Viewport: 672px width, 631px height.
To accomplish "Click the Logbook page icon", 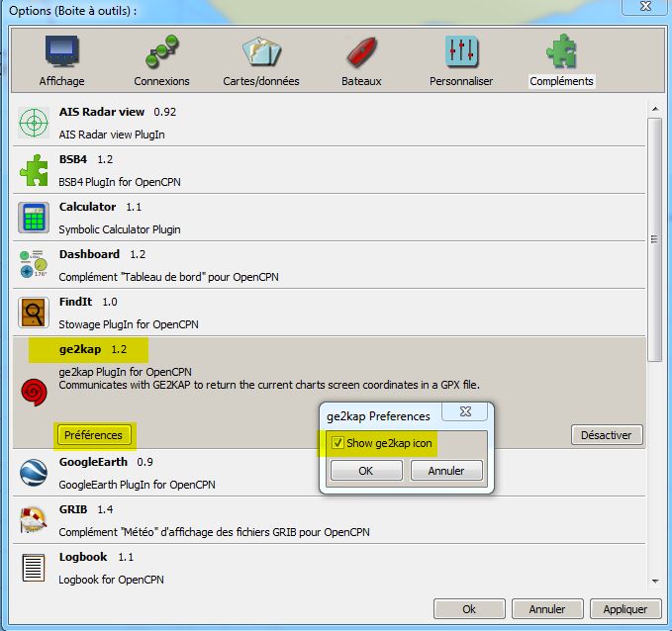I will coord(34,568).
